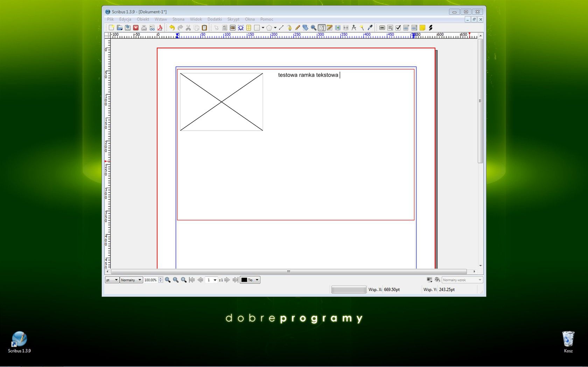This screenshot has width=588, height=367.
Task: Open the Skrypt menu
Action: point(233,19)
